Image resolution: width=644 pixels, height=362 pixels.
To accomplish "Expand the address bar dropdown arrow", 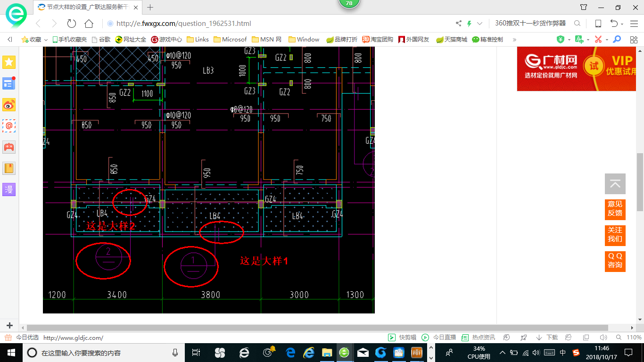I will pos(480,24).
